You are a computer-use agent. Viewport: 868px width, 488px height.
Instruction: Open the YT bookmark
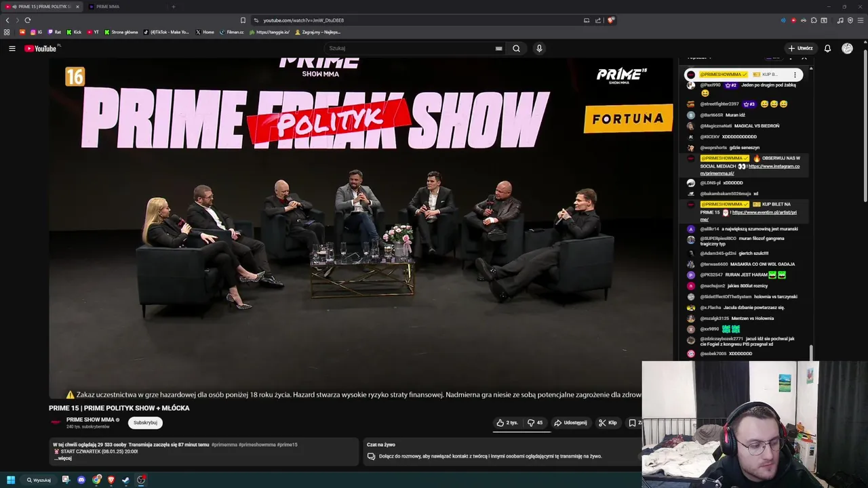point(93,32)
